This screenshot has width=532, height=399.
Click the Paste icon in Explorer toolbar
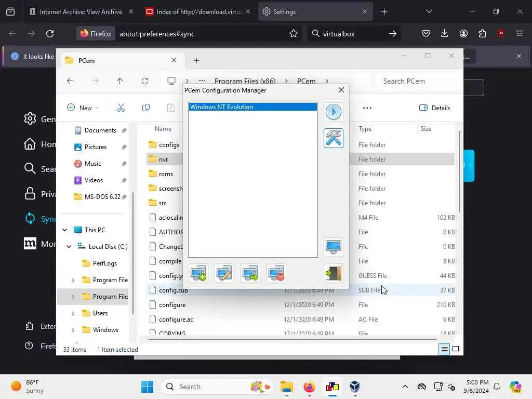tap(171, 108)
